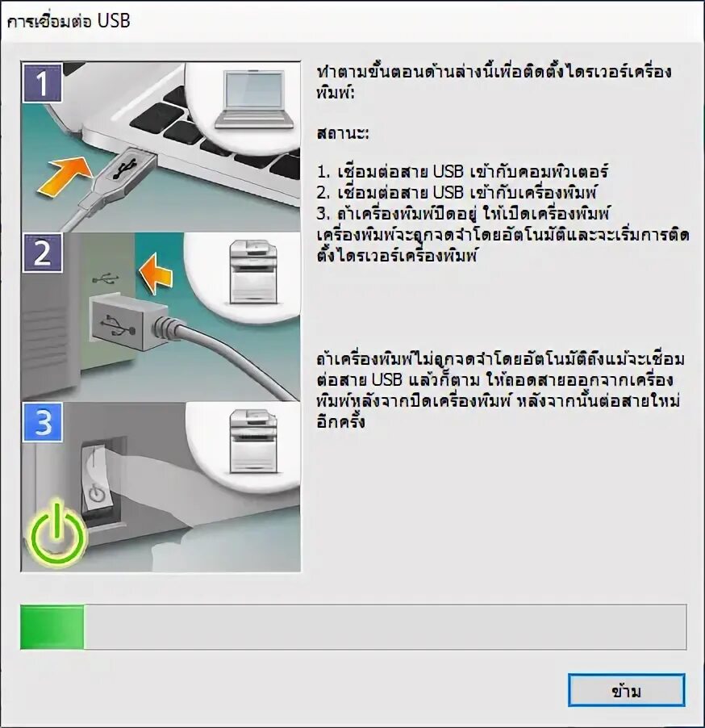
Task: Click the square USB-B connector in step 2
Action: 121,324
